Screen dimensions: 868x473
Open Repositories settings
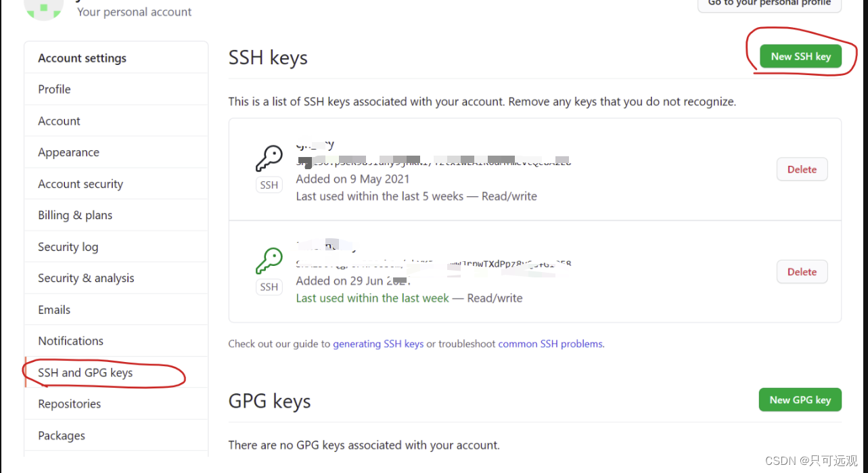[69, 403]
